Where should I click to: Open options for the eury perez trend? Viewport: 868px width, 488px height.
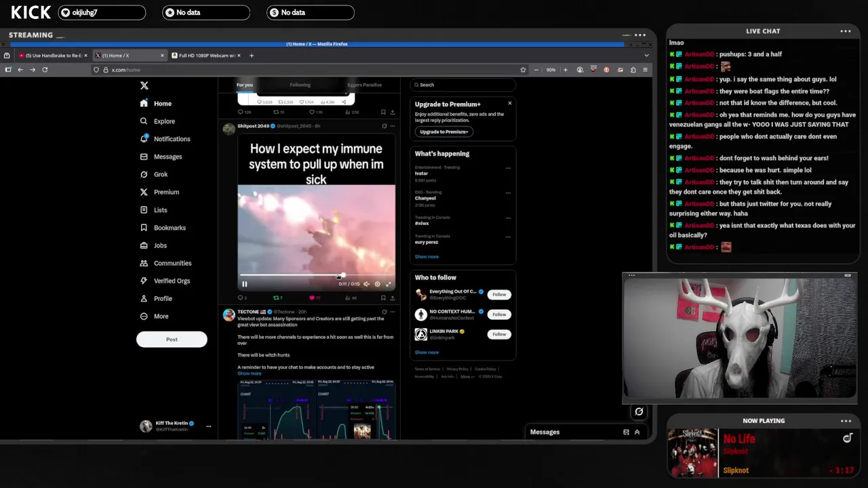[508, 237]
